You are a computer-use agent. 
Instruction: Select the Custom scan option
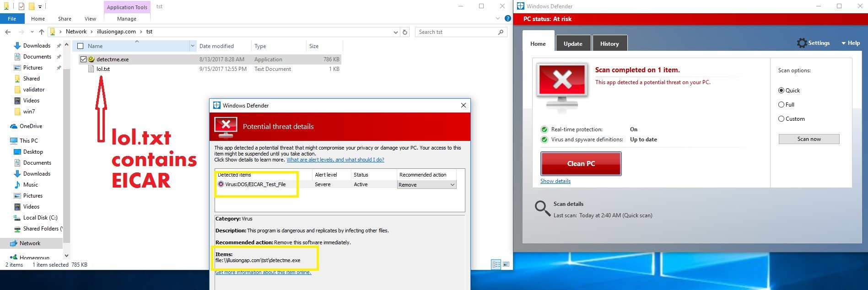point(782,119)
